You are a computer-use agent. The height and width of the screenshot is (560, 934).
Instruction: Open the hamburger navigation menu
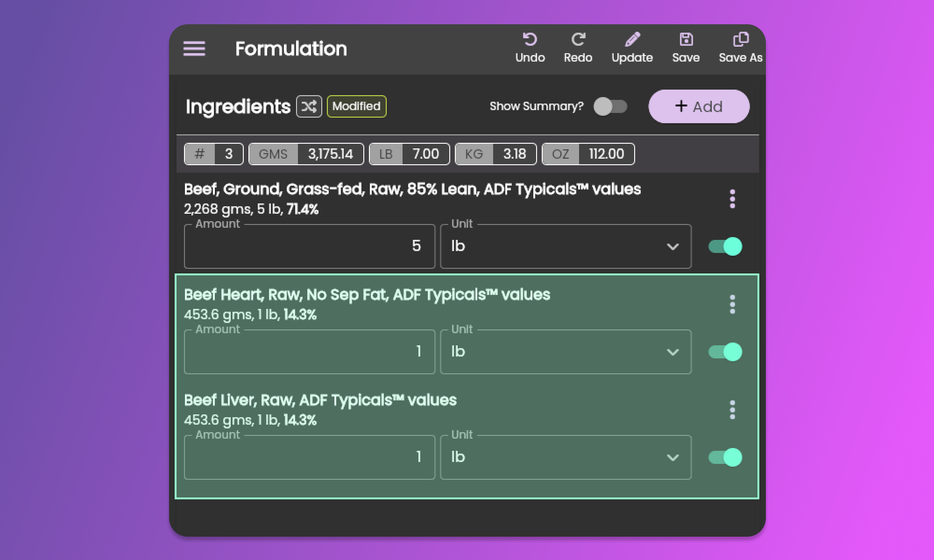194,49
